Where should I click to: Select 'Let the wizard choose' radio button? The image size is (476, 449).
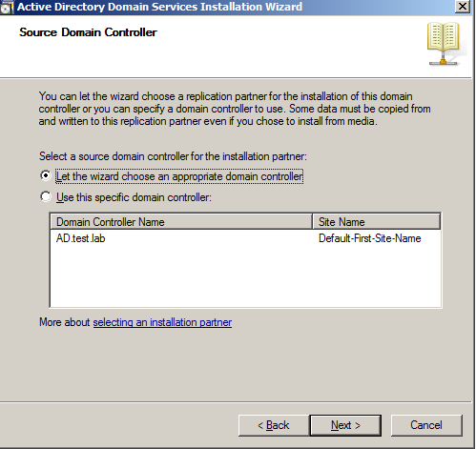[x=46, y=175]
